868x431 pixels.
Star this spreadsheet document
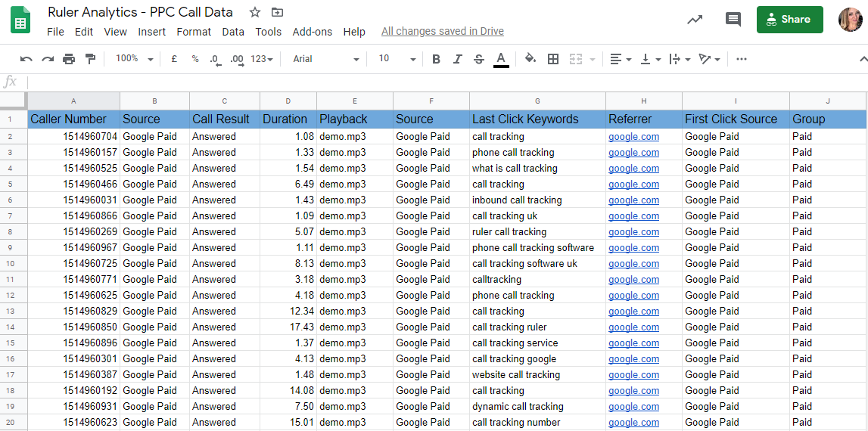[255, 12]
